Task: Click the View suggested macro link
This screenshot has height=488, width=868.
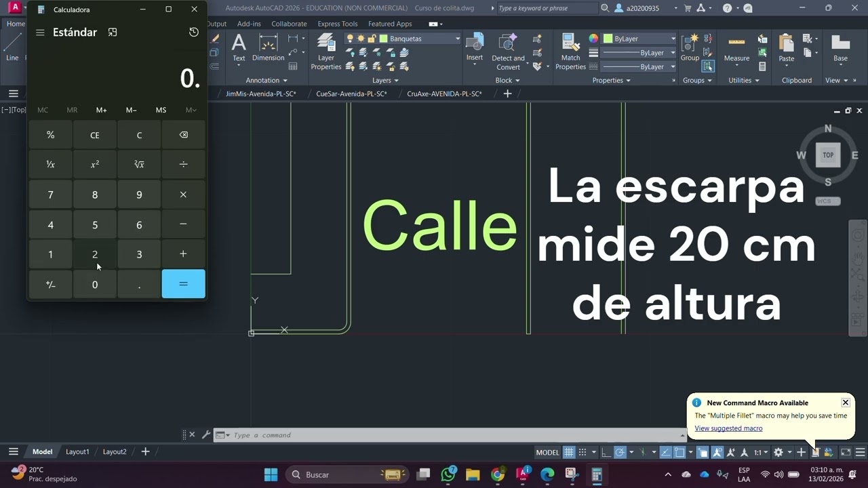Action: click(728, 428)
